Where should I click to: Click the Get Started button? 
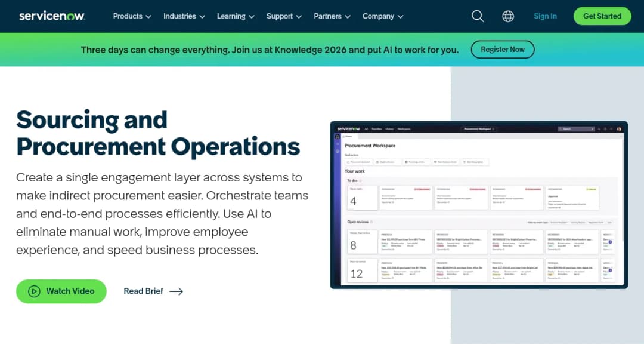point(602,16)
